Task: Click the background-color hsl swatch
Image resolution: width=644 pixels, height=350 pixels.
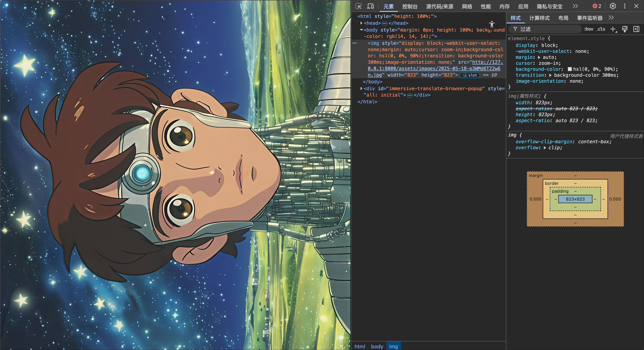Action: 569,69
